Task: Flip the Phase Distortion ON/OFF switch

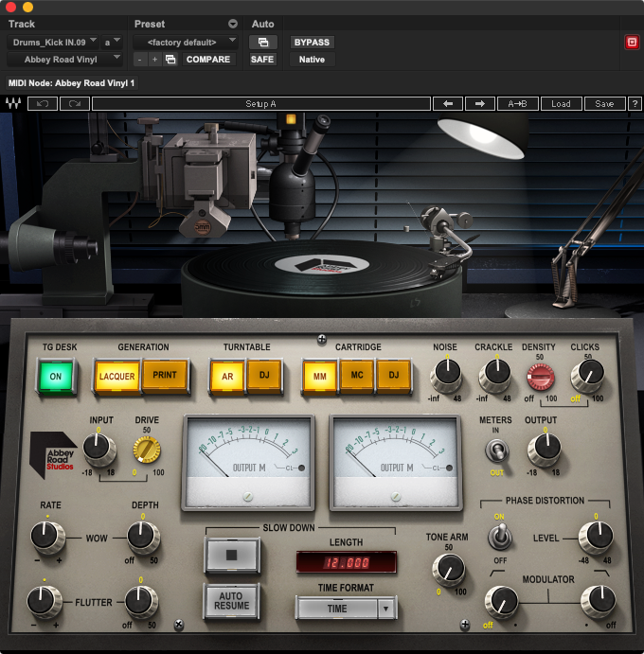Action: (x=500, y=538)
